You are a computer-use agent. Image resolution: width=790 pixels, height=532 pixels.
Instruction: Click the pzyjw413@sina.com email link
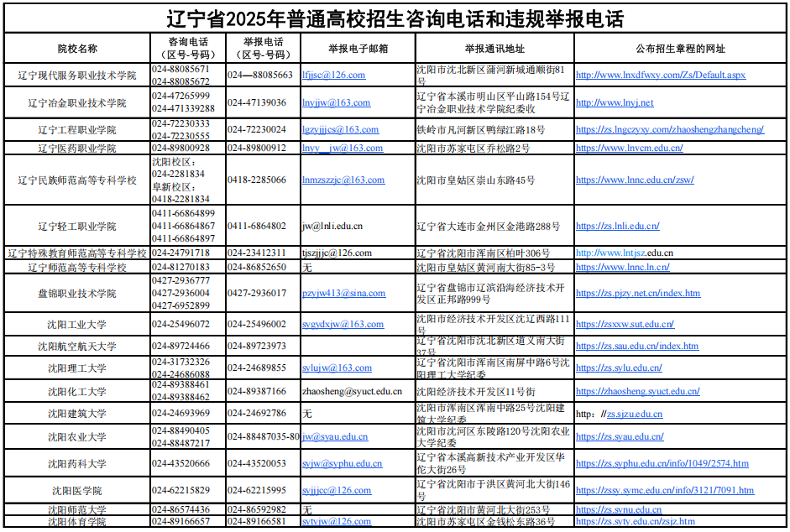(343, 293)
